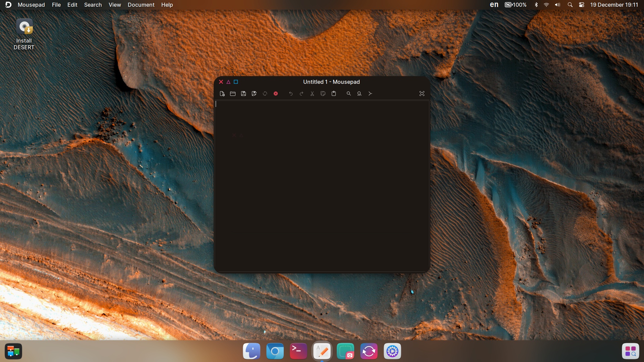Open the File menu
This screenshot has width=644, height=362.
tap(56, 5)
